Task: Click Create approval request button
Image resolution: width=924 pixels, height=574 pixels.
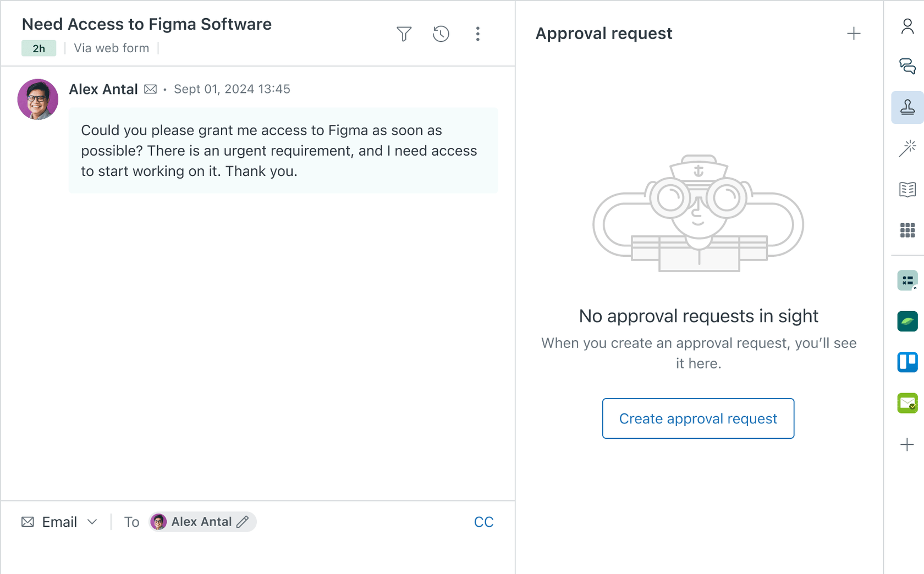Action: (698, 418)
